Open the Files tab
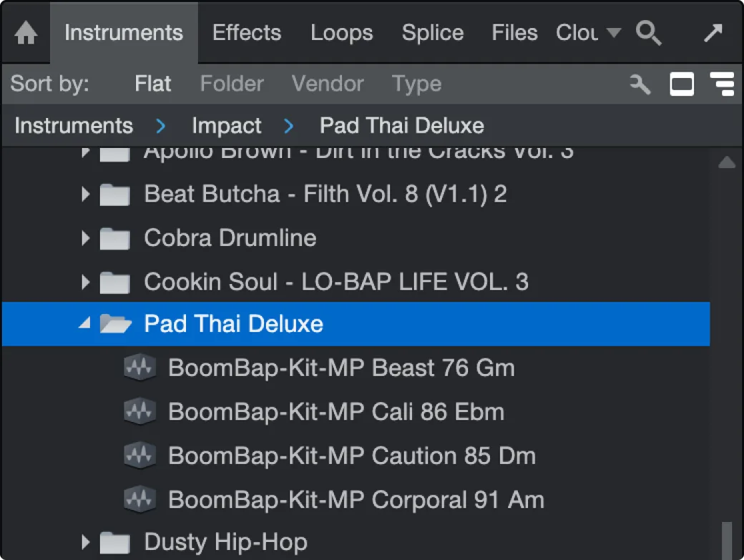744x560 pixels. [514, 33]
